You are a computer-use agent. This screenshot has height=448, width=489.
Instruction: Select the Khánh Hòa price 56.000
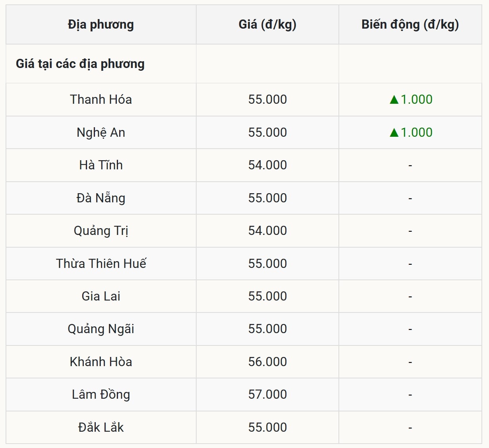click(267, 362)
